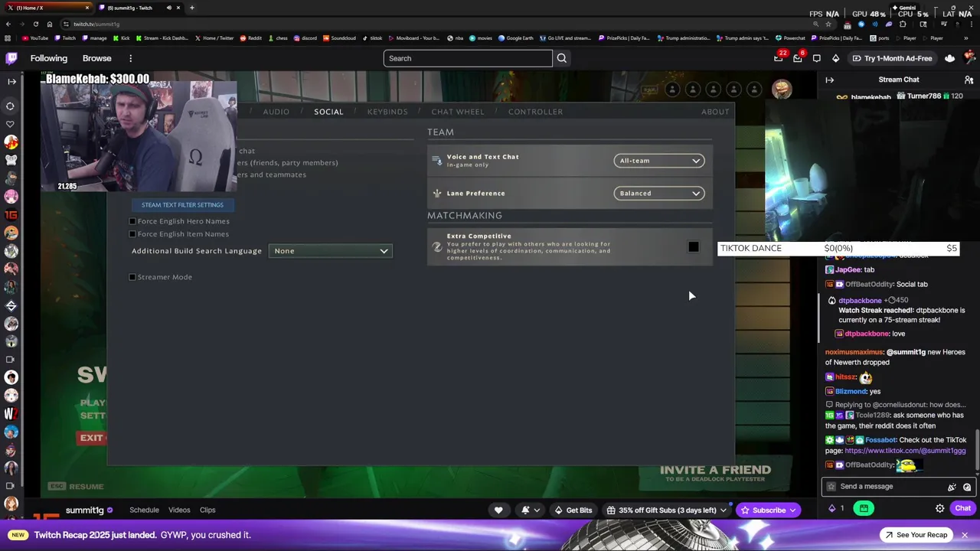Image resolution: width=980 pixels, height=551 pixels.
Task: Click the search magnifier button
Action: (562, 58)
